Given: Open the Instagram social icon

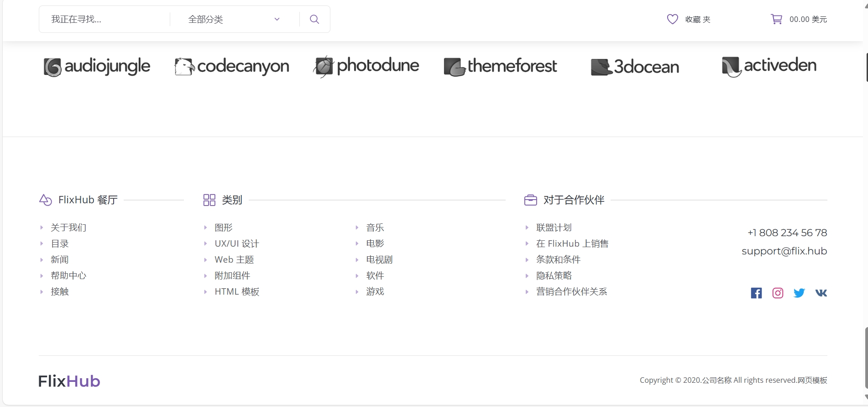Looking at the screenshot, I should pos(778,293).
